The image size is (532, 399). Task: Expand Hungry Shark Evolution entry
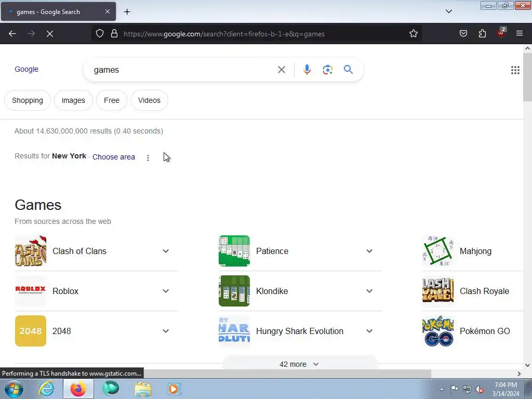point(369,331)
